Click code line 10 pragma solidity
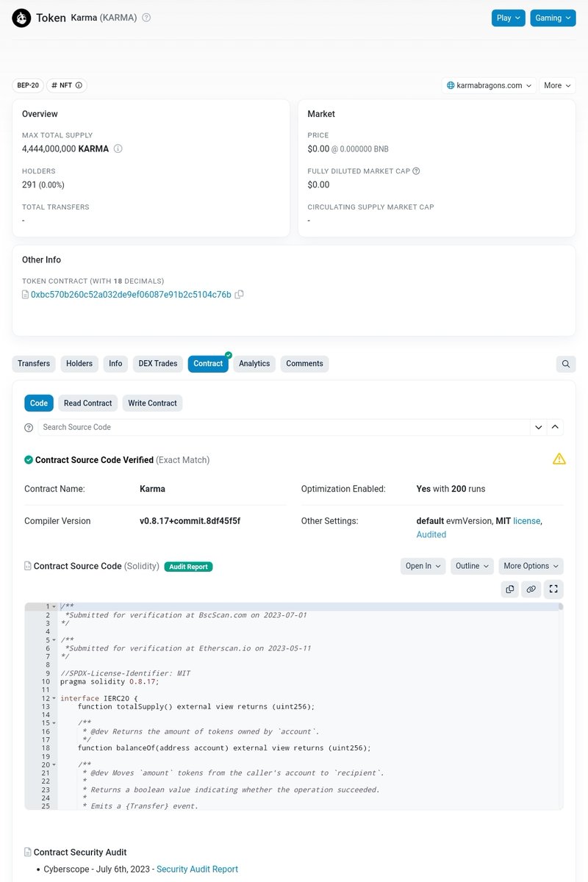This screenshot has width=588, height=882. pos(110,682)
